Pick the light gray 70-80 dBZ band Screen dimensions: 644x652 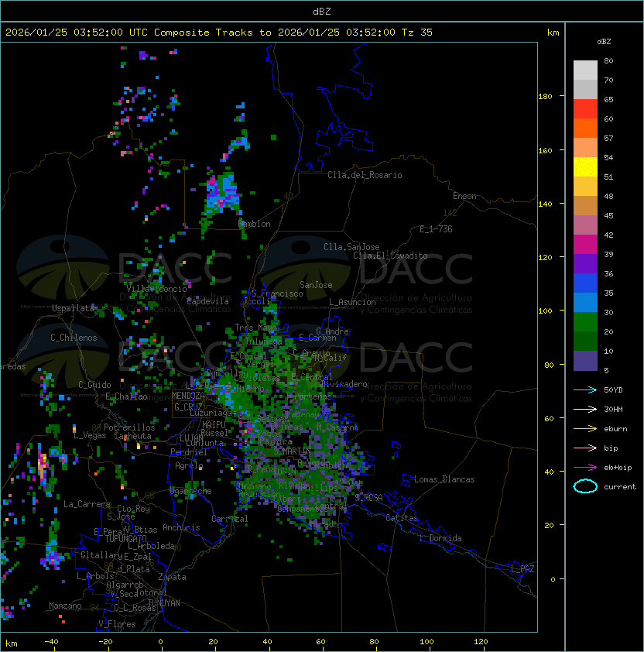[585, 70]
